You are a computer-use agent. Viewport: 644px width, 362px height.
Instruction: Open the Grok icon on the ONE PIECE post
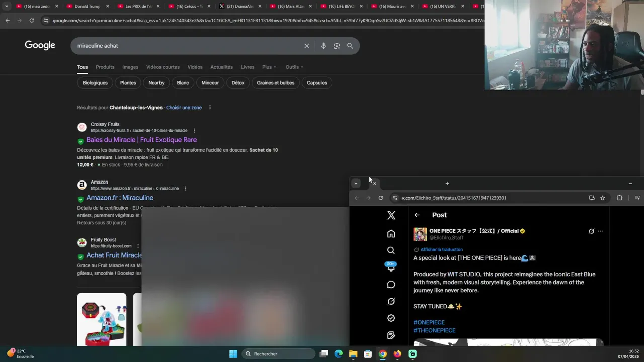591,231
